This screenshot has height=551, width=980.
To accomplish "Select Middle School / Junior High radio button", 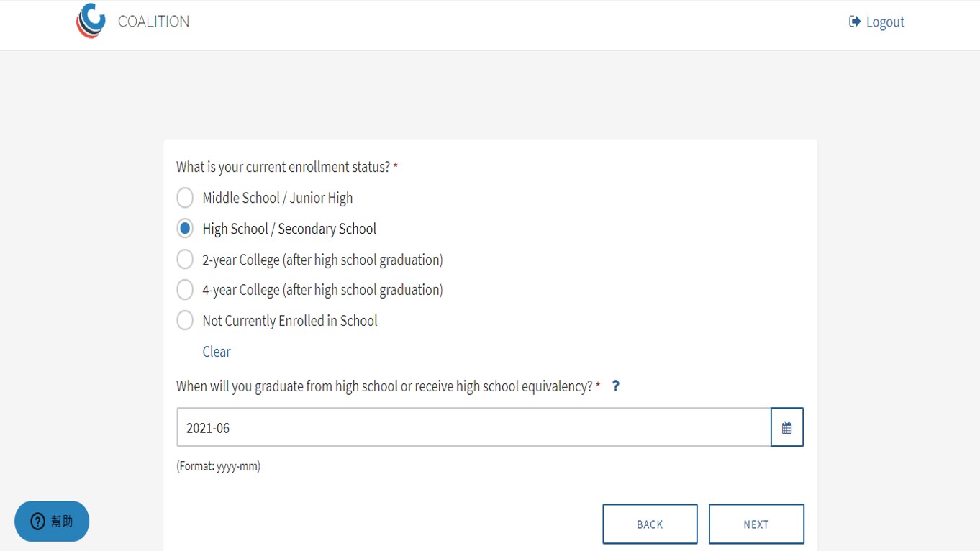I will (x=185, y=198).
